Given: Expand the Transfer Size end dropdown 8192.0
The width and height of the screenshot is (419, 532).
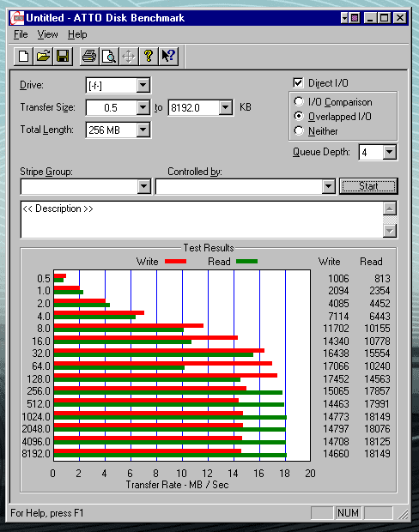Looking at the screenshot, I should pyautogui.click(x=226, y=108).
